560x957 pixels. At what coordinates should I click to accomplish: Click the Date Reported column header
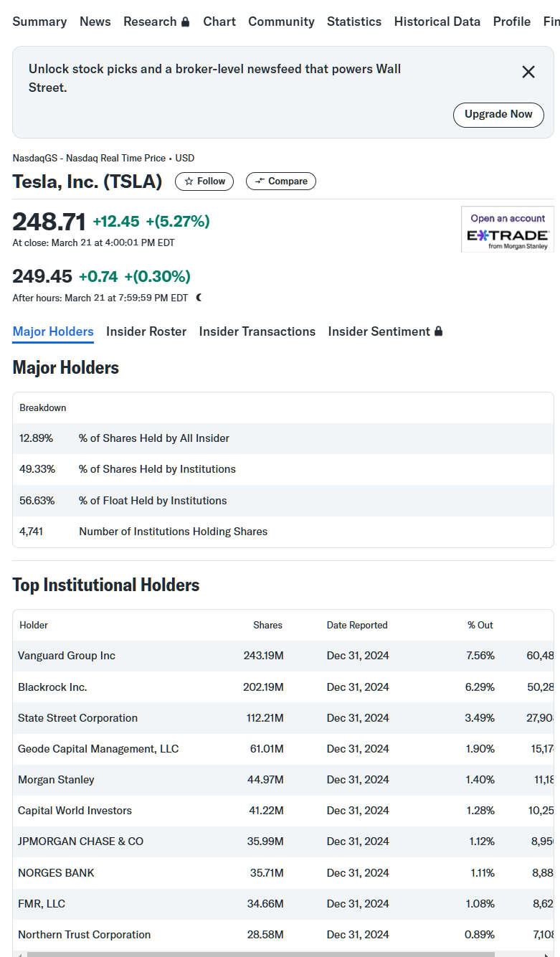tap(357, 625)
